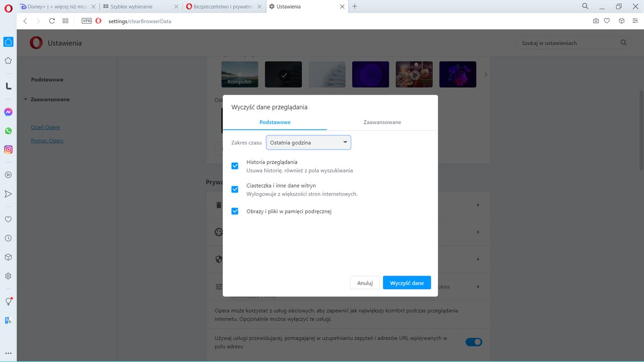
Task: Open the Pomoc Opery link
Action: [47, 141]
